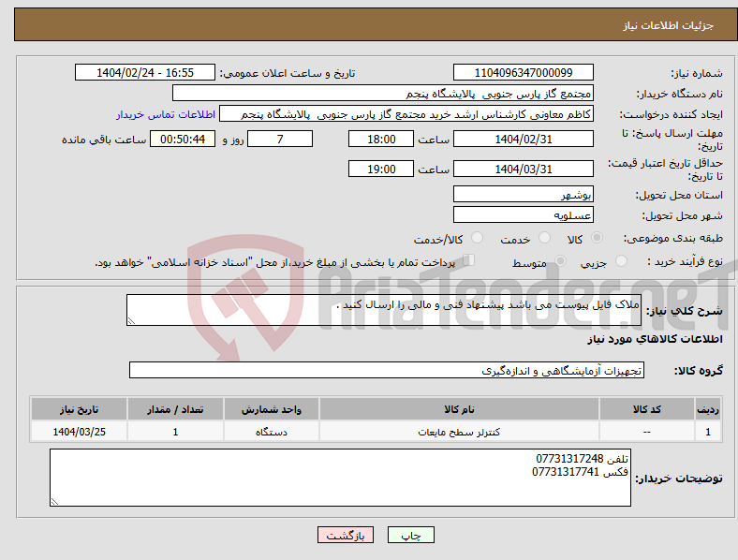The image size is (738, 560).
Task: Click the نام دستگاه خریدار field
Action: click(x=383, y=93)
